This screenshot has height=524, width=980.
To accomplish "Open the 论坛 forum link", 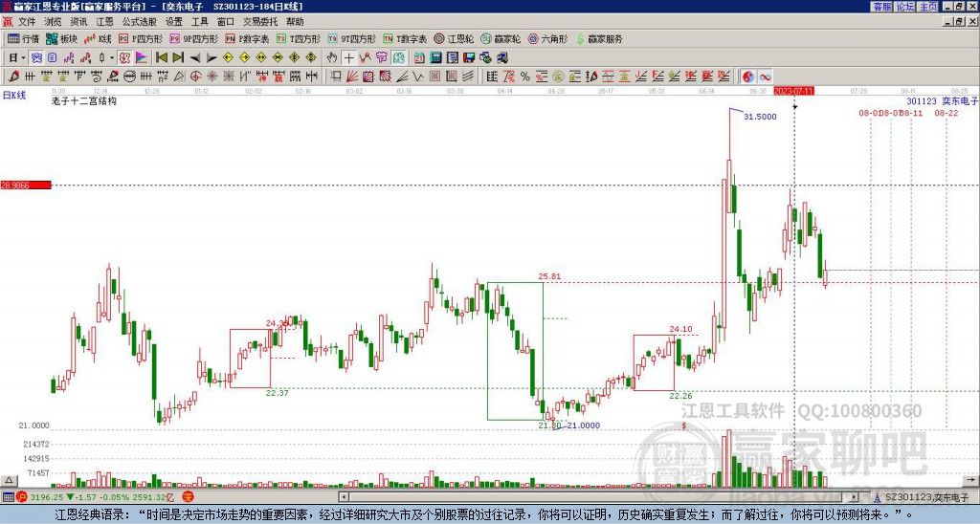I will (x=905, y=7).
